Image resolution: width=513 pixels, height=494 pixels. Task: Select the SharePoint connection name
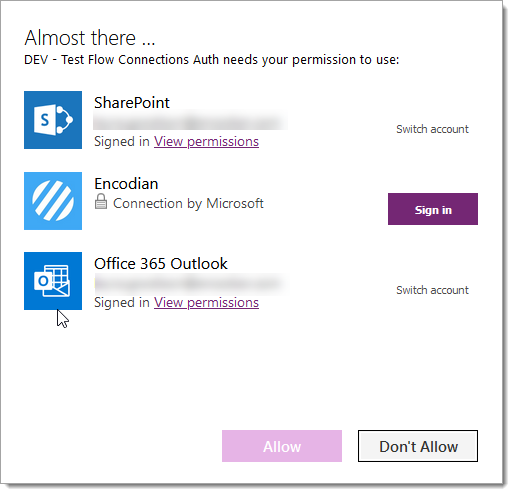coord(132,103)
